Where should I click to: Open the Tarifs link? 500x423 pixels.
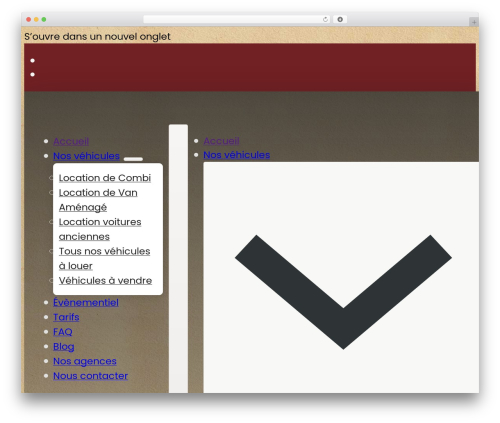[x=66, y=317]
